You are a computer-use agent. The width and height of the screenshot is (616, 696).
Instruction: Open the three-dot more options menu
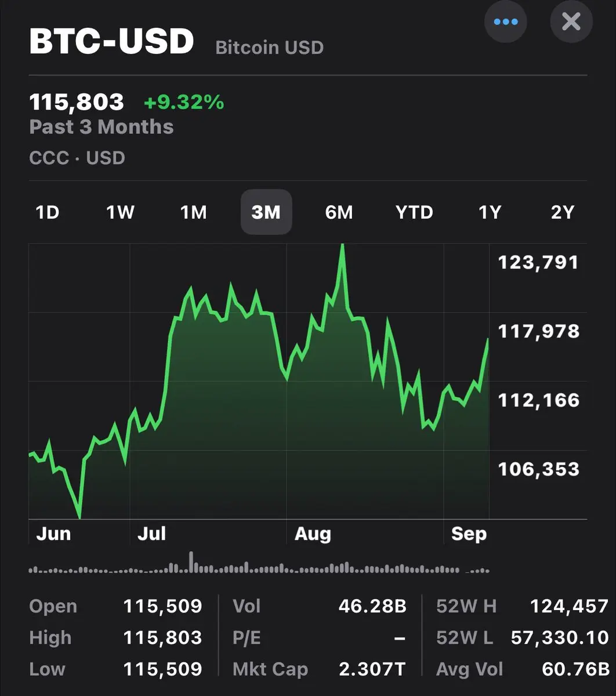click(x=505, y=22)
